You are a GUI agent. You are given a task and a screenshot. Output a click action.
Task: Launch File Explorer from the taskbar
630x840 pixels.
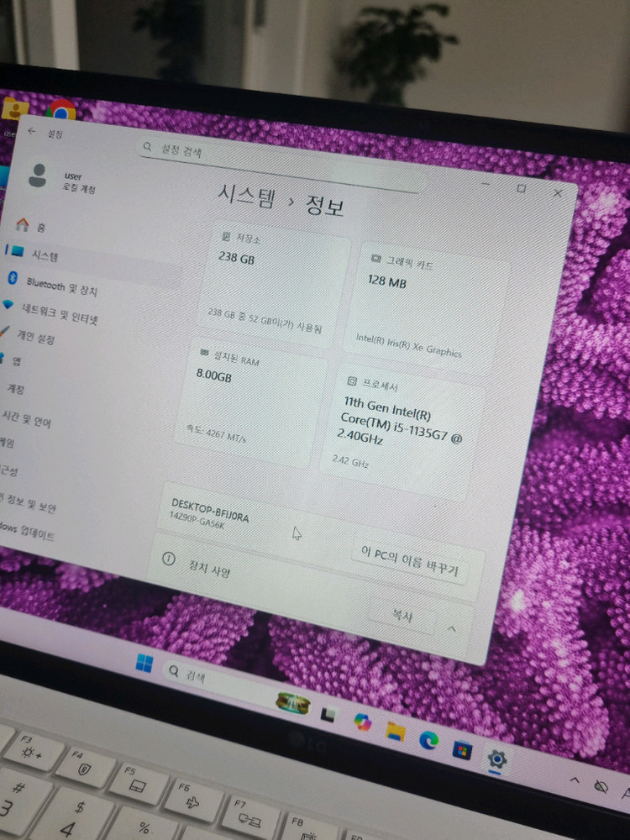click(x=396, y=731)
